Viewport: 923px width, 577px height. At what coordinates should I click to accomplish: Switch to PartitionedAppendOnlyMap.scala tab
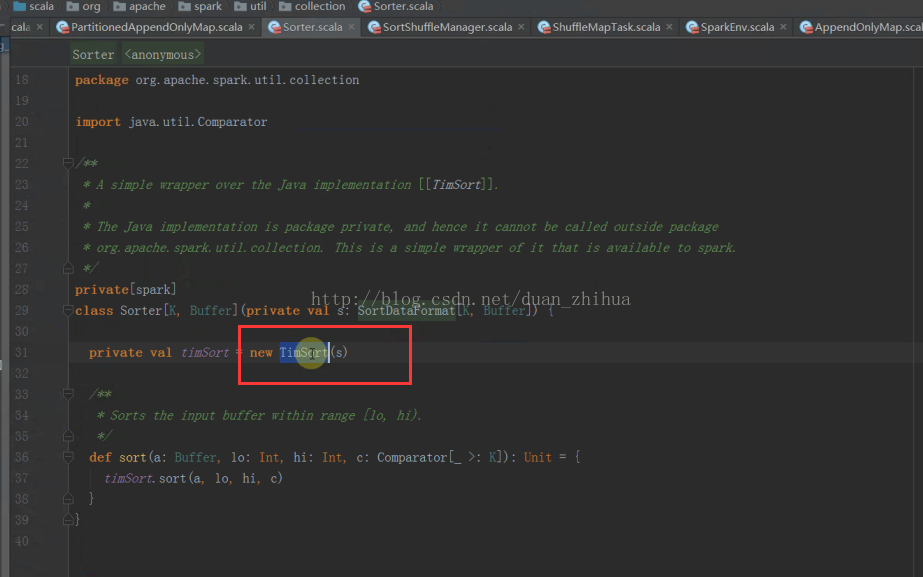[156, 27]
